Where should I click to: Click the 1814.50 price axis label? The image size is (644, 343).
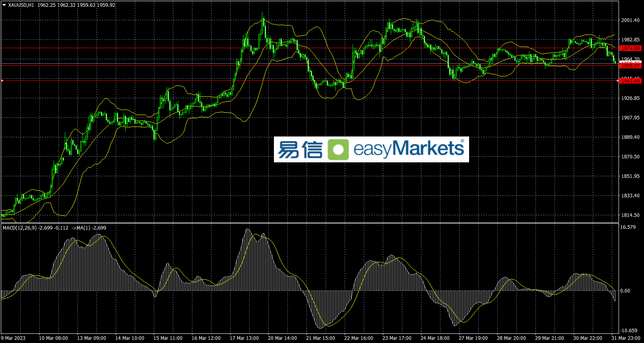630,215
